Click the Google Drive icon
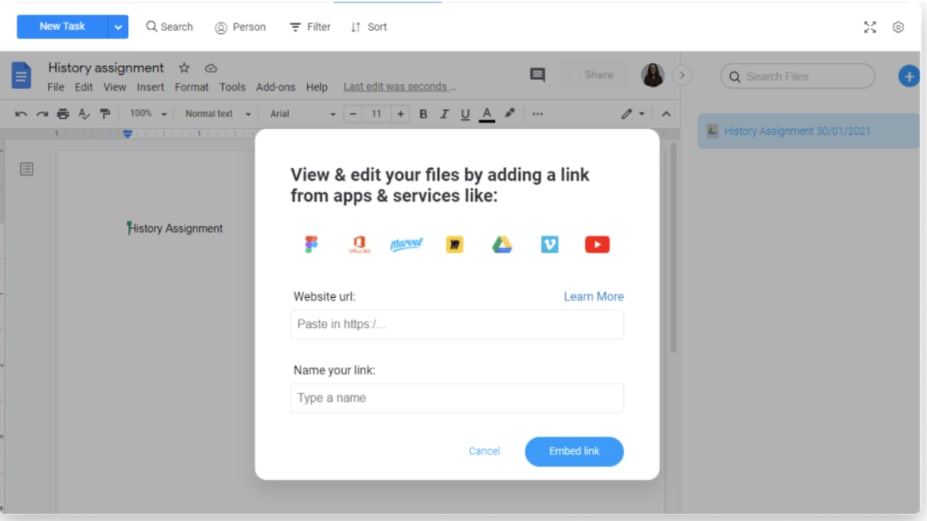Viewport: 927px width, 521px height. 502,244
